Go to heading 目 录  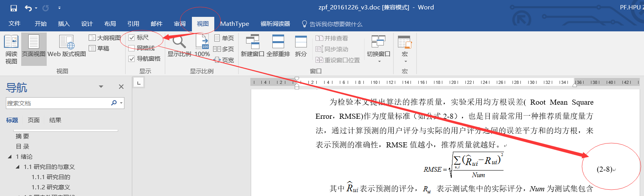(x=22, y=147)
